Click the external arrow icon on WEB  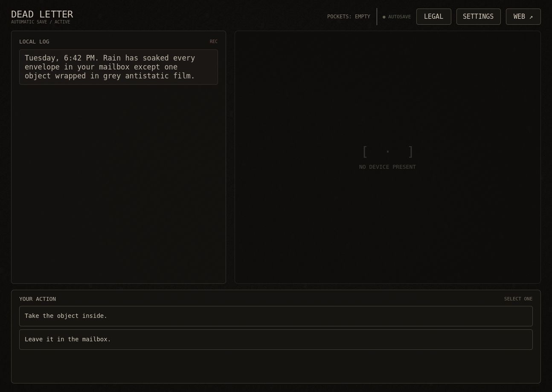coord(531,17)
